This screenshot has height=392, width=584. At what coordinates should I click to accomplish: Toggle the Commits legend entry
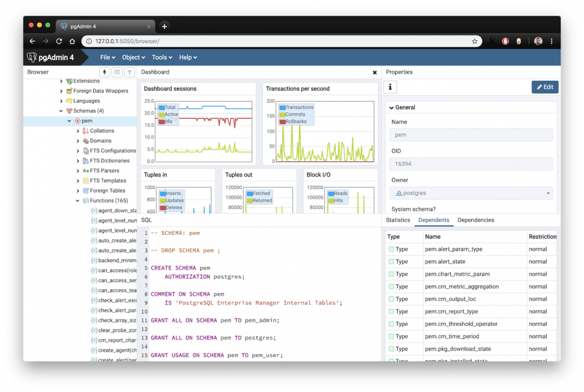(x=293, y=115)
